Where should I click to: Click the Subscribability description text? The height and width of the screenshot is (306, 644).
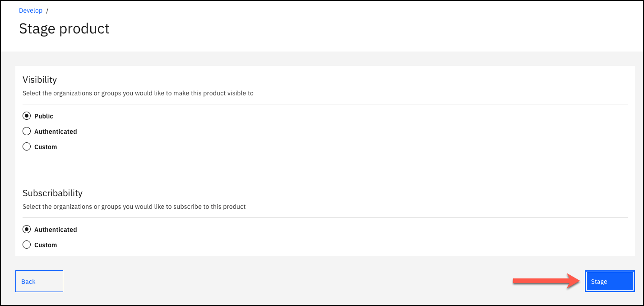(x=134, y=207)
